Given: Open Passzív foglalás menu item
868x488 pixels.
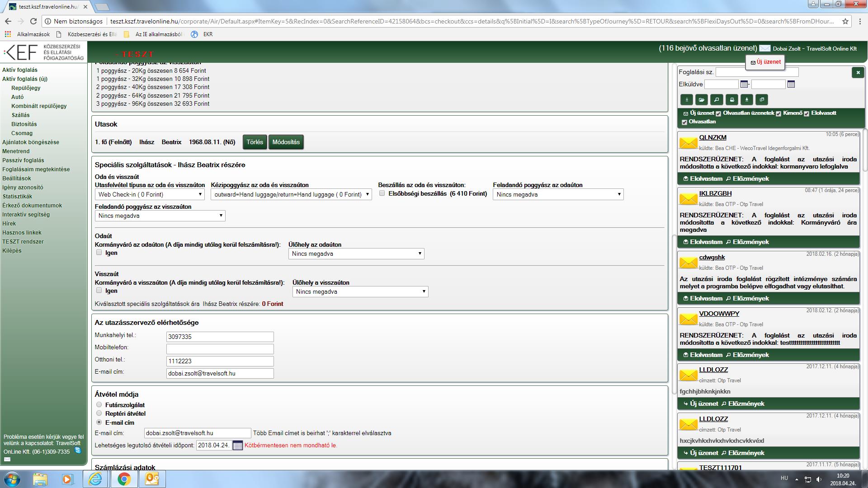Looking at the screenshot, I should pos(23,160).
